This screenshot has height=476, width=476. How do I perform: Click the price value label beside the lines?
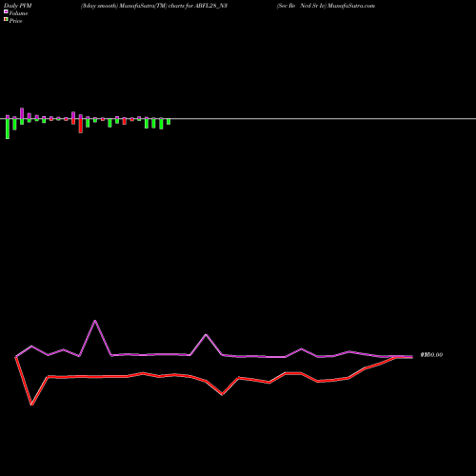pos(431,355)
